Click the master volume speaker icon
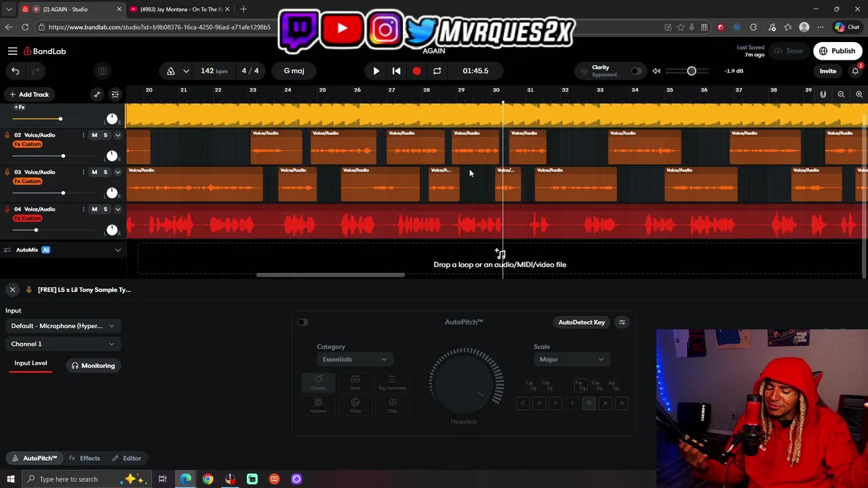 [x=656, y=70]
